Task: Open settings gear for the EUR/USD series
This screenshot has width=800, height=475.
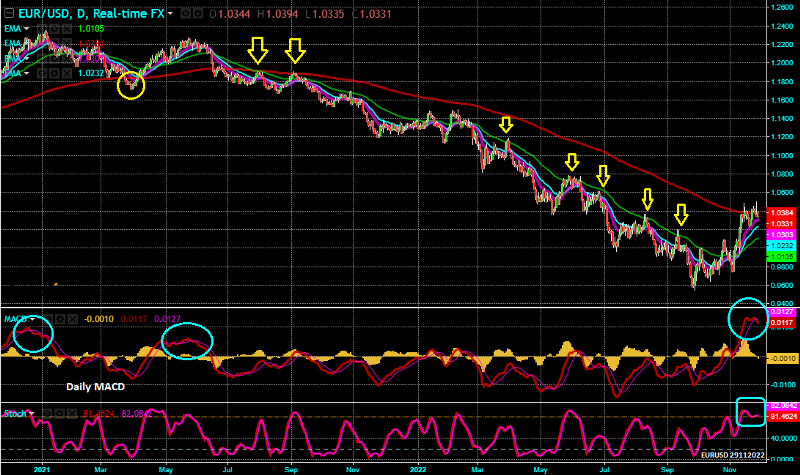Action: click(198, 13)
